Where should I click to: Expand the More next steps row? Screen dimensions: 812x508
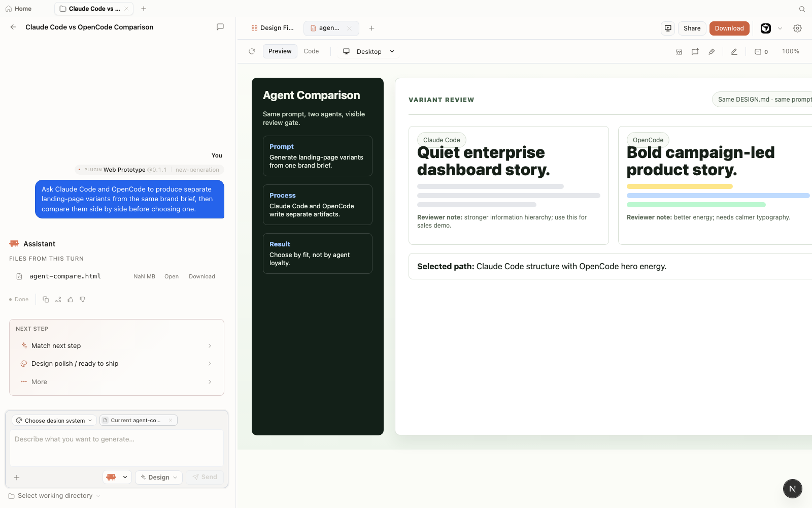[x=117, y=382]
